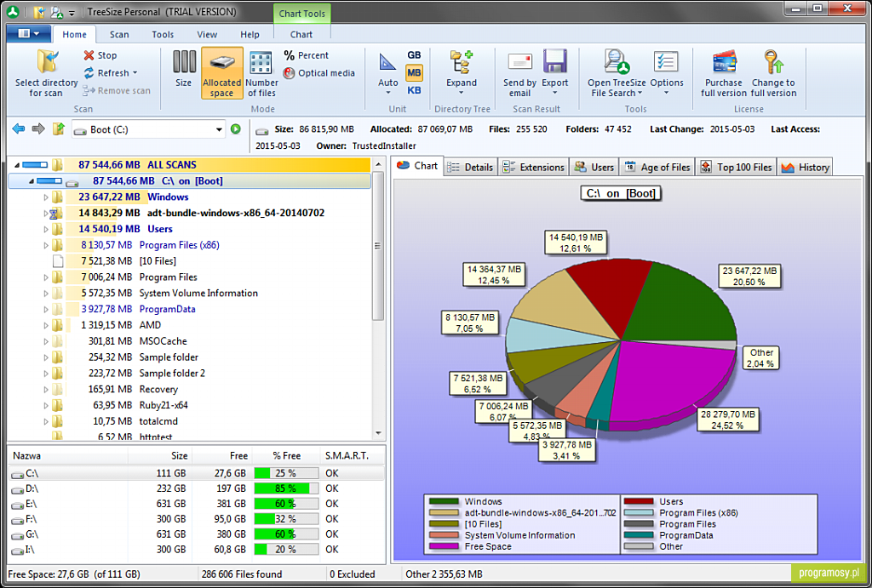Refresh the scan results
This screenshot has width=872, height=588.
click(x=110, y=73)
